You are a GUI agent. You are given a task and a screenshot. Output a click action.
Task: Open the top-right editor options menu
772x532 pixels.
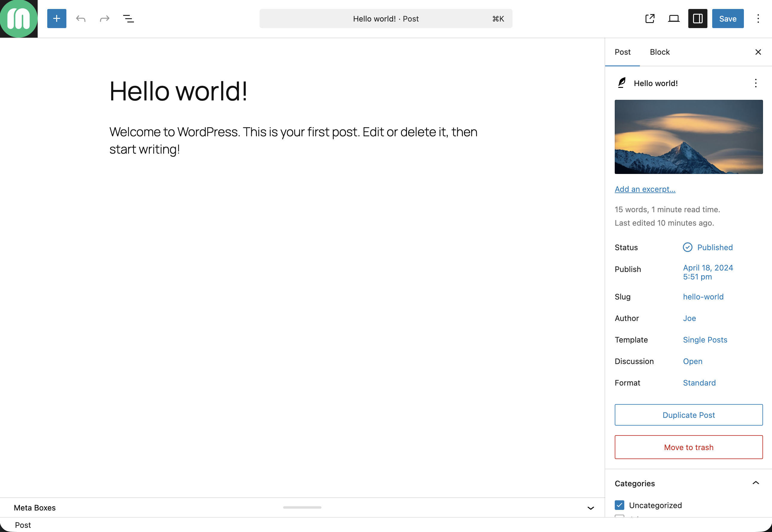758,19
